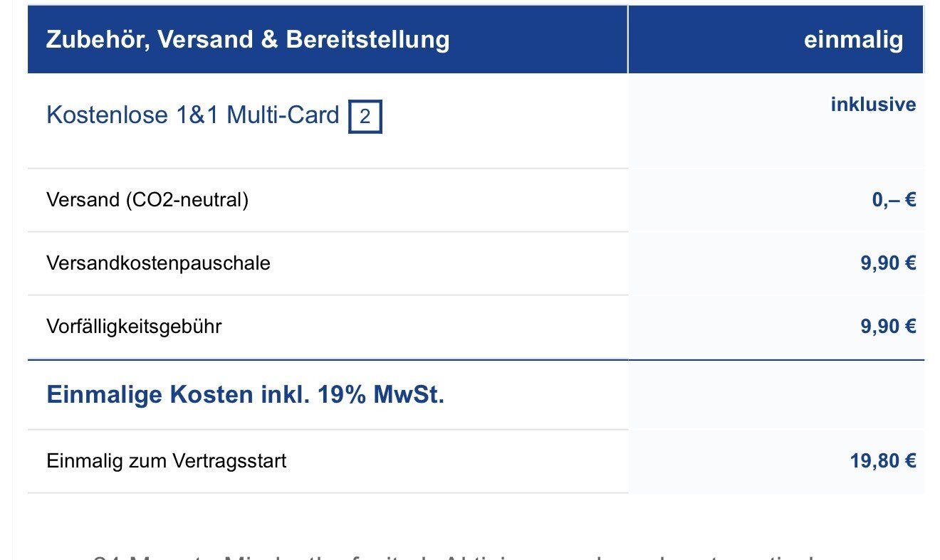Click the 19,80 € total amount
The height and width of the screenshot is (560, 940).
[x=883, y=461]
